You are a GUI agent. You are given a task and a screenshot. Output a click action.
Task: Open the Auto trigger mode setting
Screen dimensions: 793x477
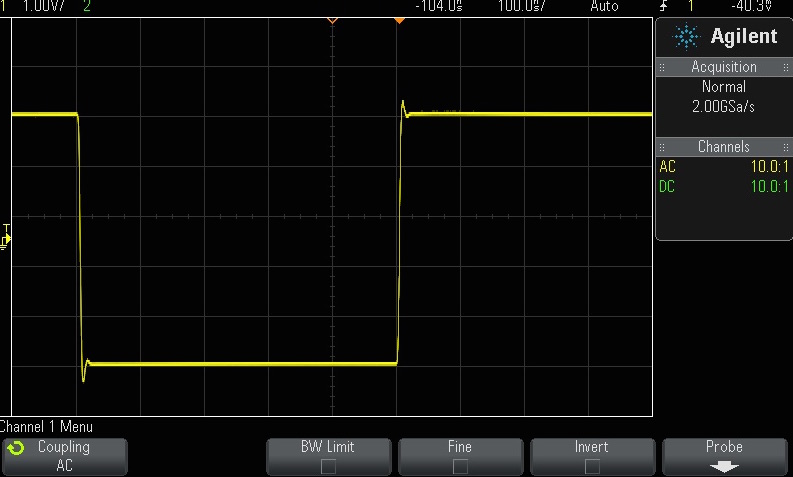[604, 6]
